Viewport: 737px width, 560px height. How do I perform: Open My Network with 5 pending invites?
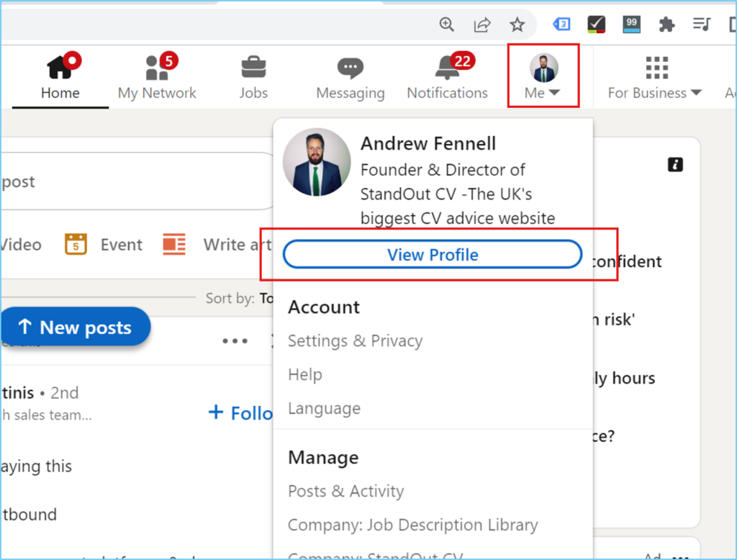coord(157,74)
